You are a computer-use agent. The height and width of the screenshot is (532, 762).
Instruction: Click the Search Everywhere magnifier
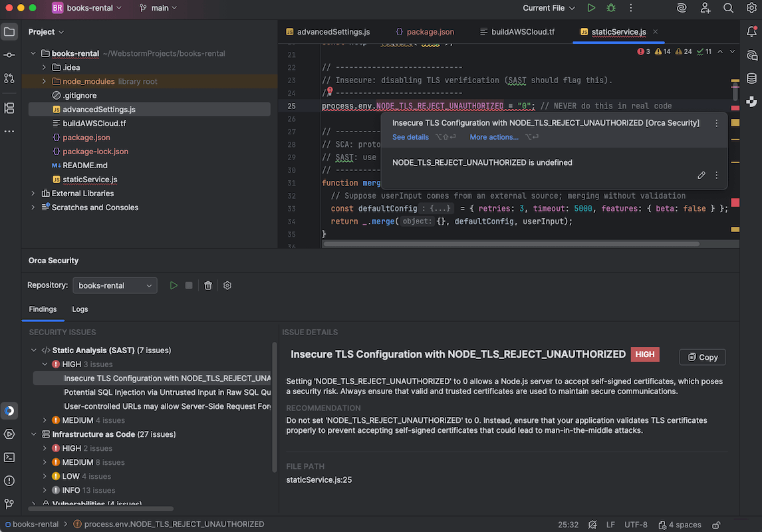pos(728,8)
